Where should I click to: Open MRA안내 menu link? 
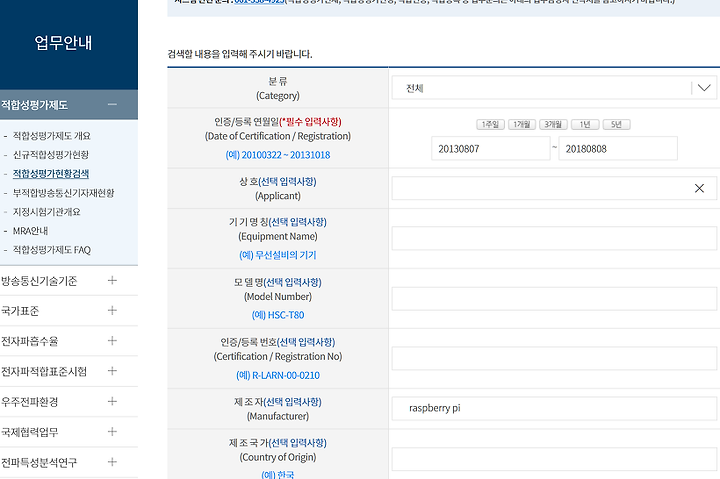(30, 231)
